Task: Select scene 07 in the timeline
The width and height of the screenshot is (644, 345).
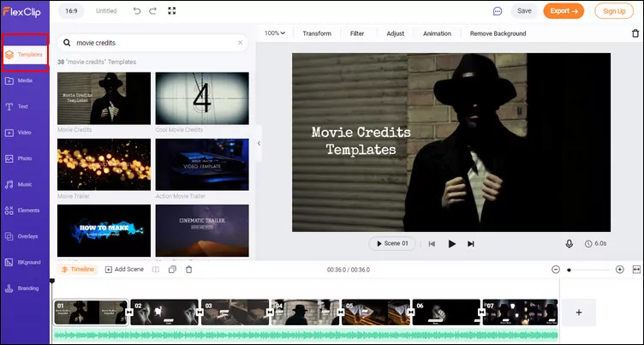Action: click(x=520, y=312)
